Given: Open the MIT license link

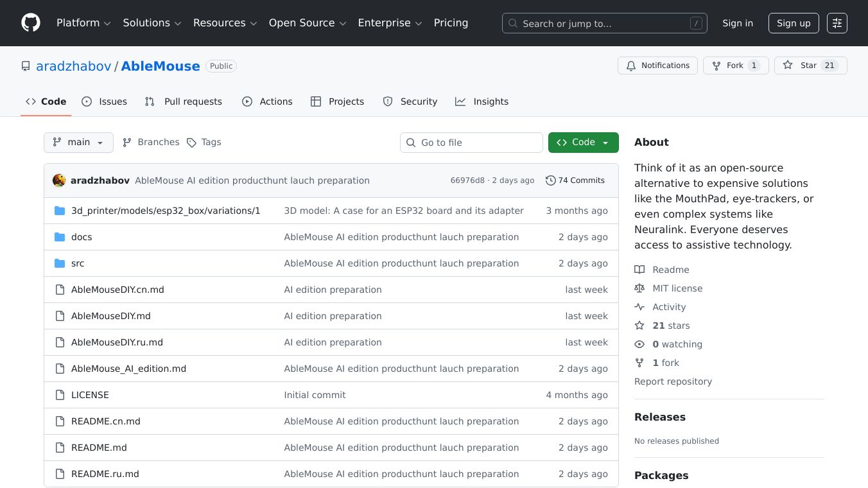Looking at the screenshot, I should pyautogui.click(x=677, y=288).
